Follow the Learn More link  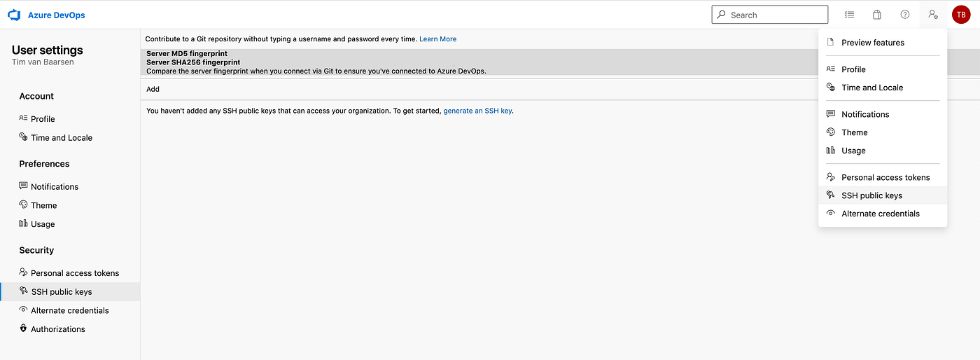437,39
